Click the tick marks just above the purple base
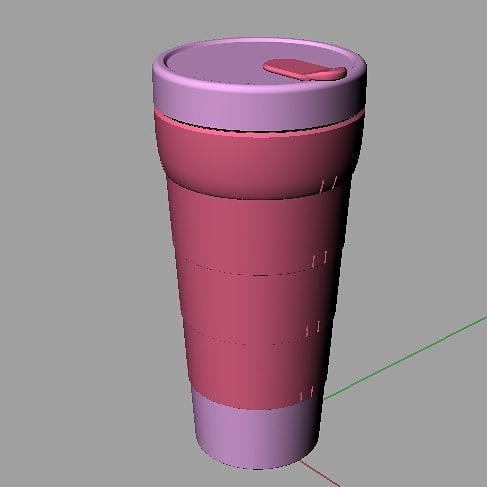The image size is (487, 487). 307,393
